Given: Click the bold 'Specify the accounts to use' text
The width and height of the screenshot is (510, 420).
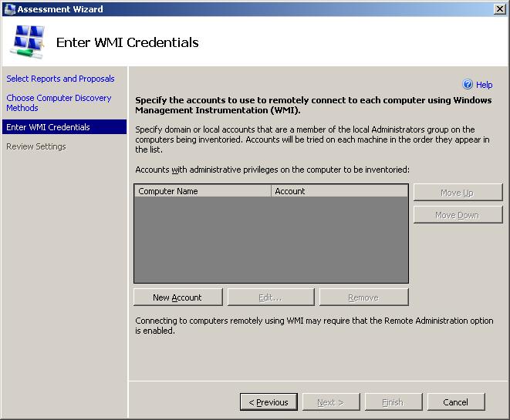Looking at the screenshot, I should pos(313,106).
